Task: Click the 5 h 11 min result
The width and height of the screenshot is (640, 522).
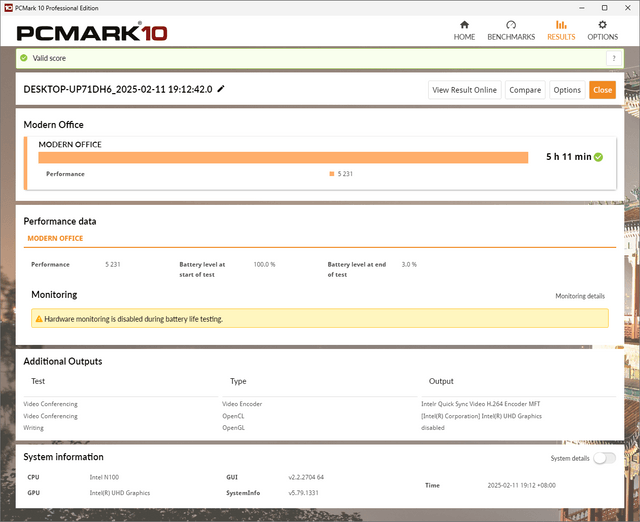Action: point(569,157)
